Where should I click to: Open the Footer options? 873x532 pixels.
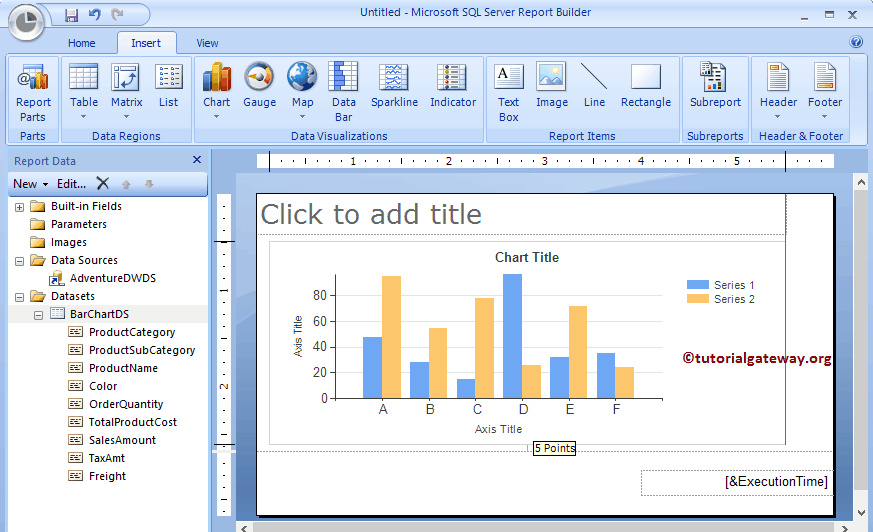tap(825, 91)
